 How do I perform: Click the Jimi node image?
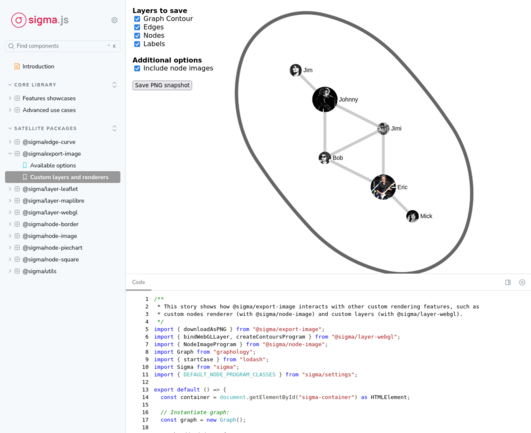(x=383, y=129)
